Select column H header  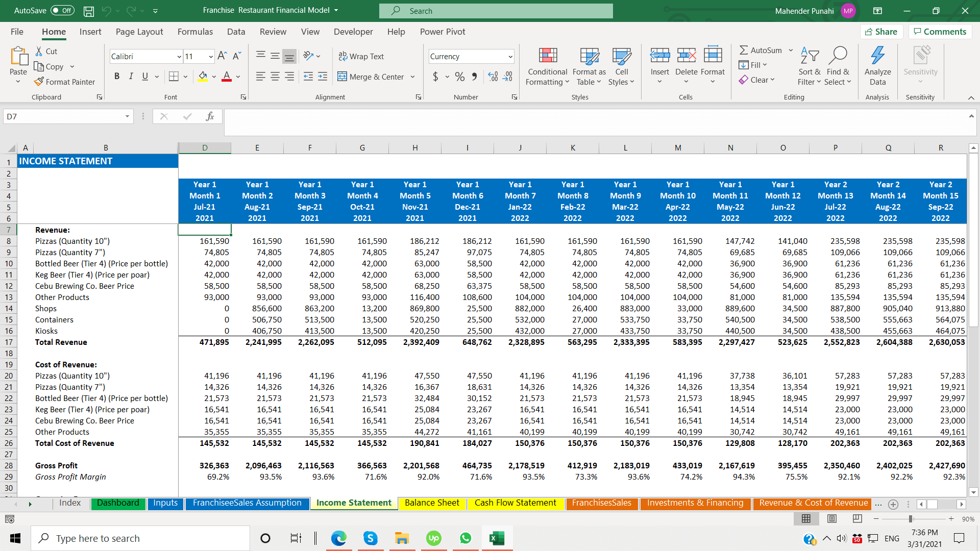click(415, 148)
